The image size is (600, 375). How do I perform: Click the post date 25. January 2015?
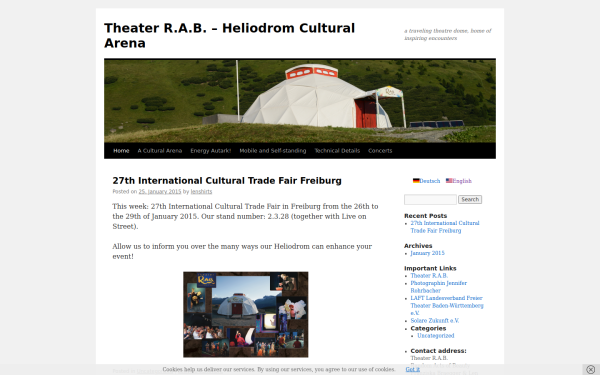160,191
